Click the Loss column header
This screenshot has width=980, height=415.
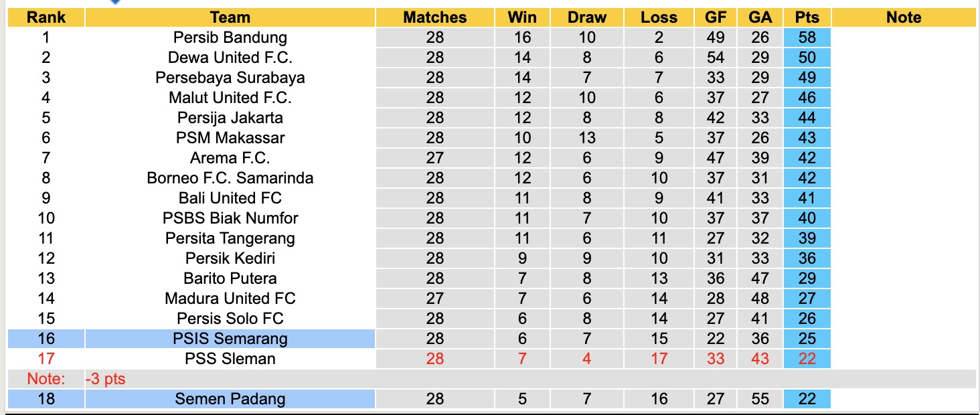tap(659, 18)
